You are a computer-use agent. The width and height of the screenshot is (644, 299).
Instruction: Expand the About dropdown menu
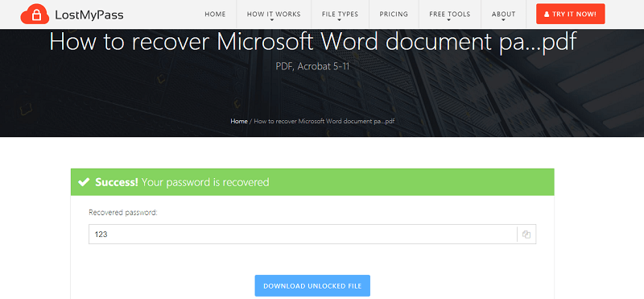tap(504, 14)
